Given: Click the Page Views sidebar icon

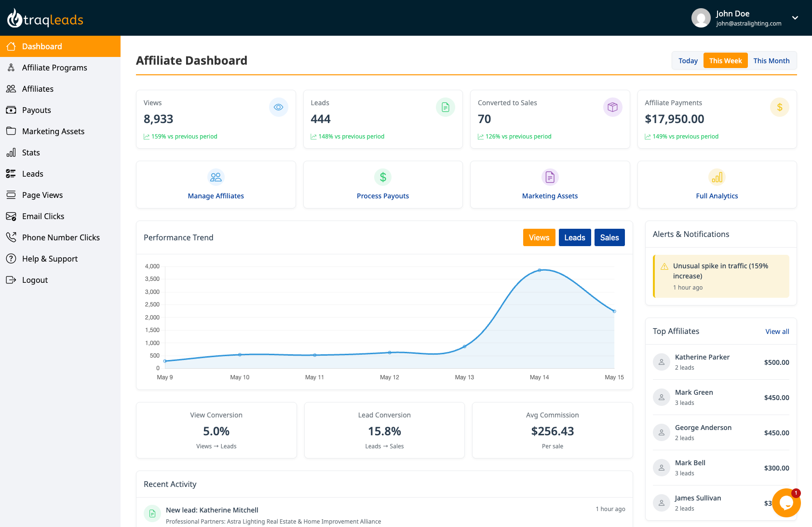Looking at the screenshot, I should pyautogui.click(x=11, y=195).
